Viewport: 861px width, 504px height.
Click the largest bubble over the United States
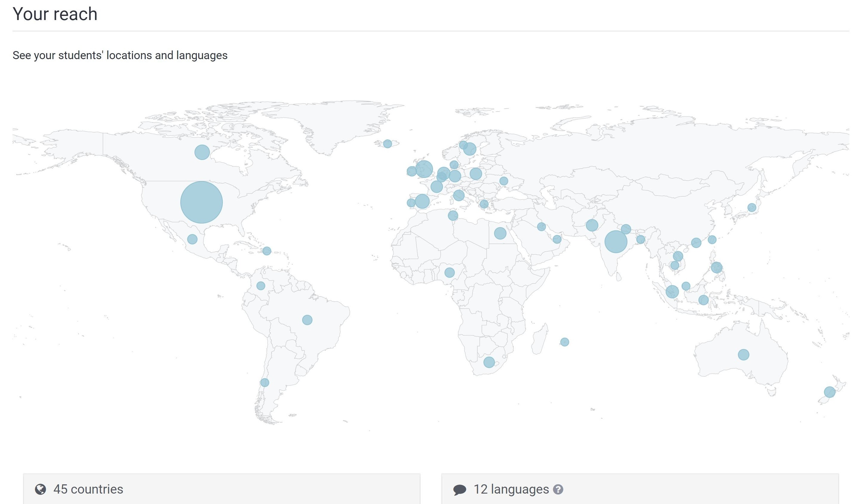pos(201,202)
